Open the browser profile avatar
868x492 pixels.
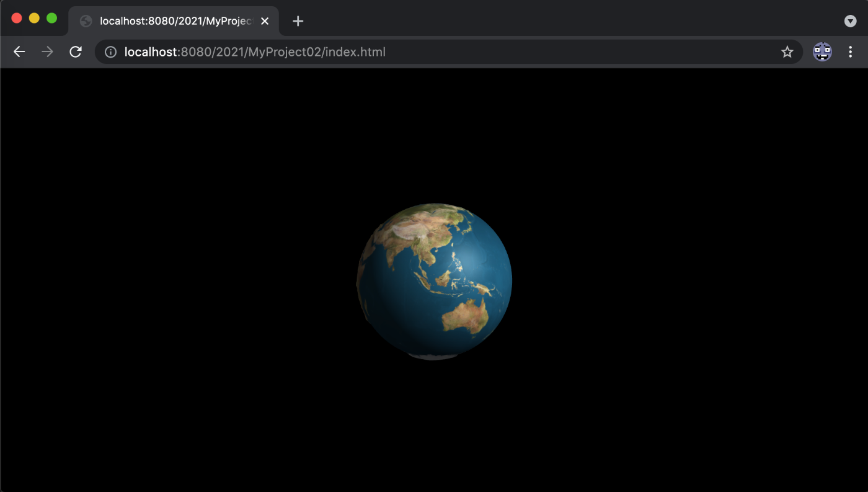(821, 52)
